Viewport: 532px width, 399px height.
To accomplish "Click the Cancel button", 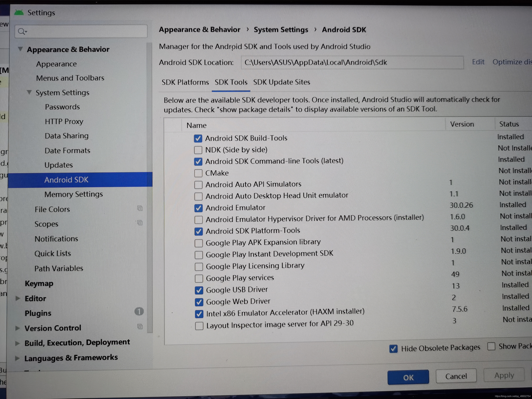I will click(x=456, y=376).
